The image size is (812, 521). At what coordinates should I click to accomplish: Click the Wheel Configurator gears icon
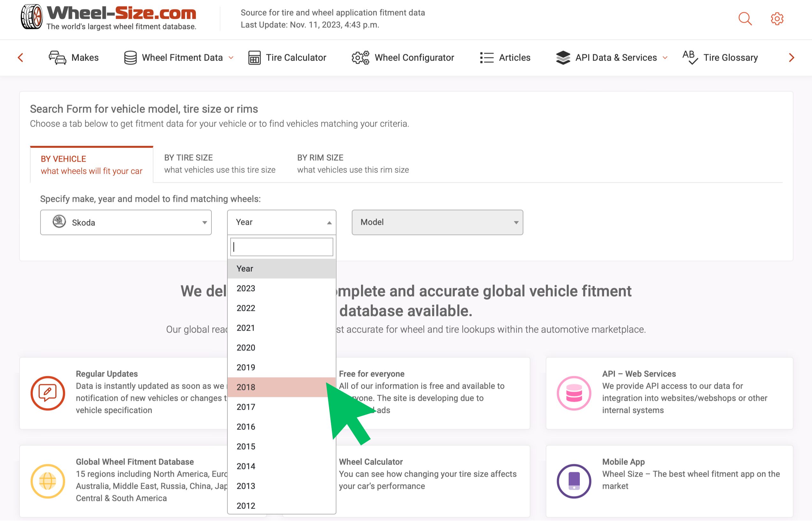pos(360,57)
